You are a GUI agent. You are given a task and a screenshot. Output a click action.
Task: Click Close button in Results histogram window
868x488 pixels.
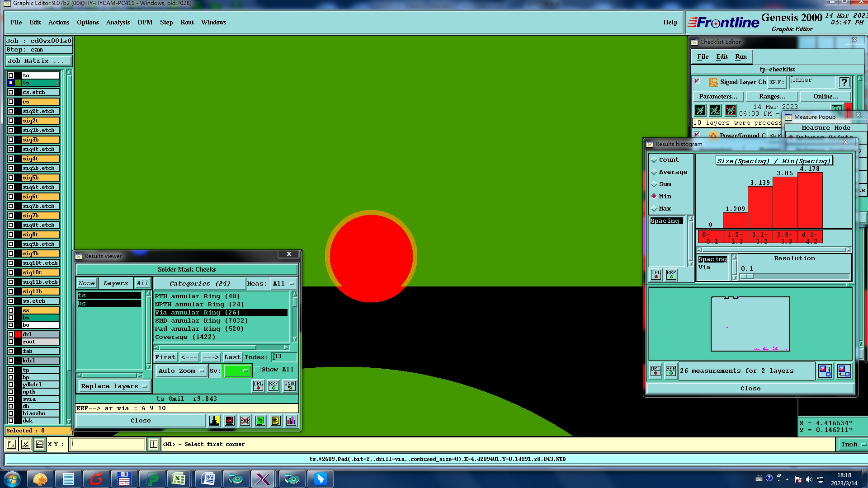coord(750,389)
